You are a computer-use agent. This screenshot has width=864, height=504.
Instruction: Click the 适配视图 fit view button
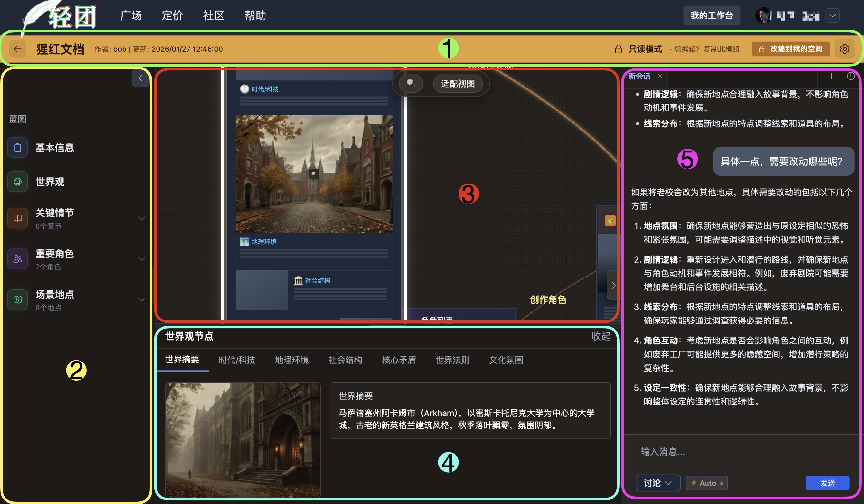click(x=458, y=84)
